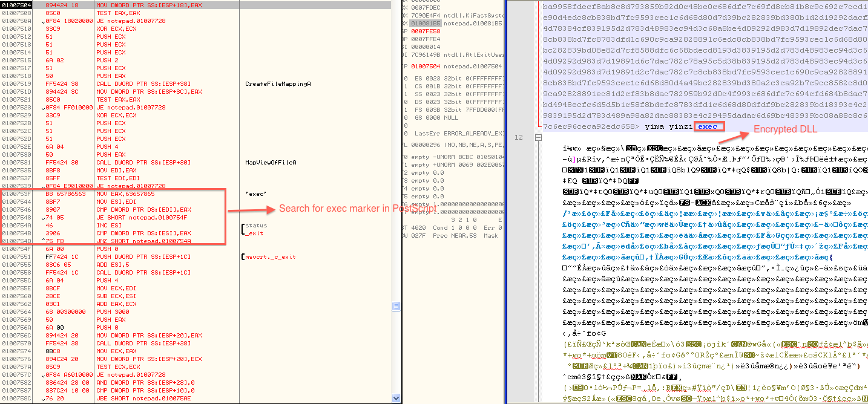Select JBE SHORT notepad.010075AE row
The image size is (868, 404).
197,398
